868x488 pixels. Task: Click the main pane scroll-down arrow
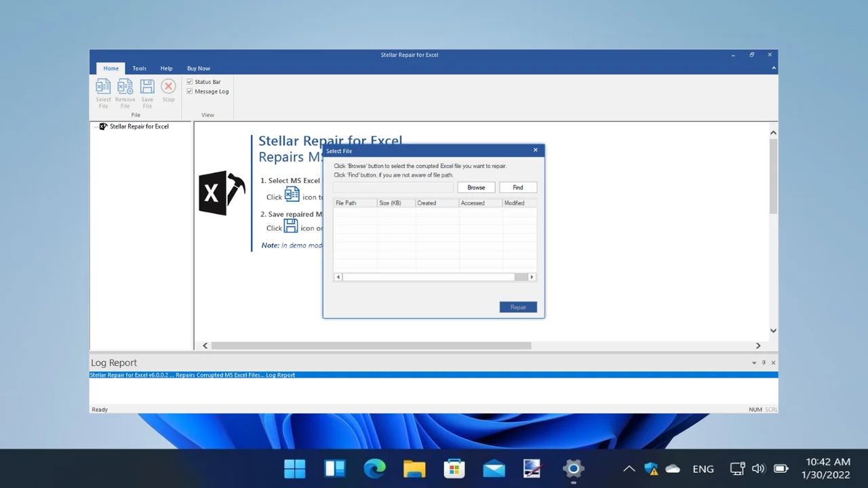773,331
